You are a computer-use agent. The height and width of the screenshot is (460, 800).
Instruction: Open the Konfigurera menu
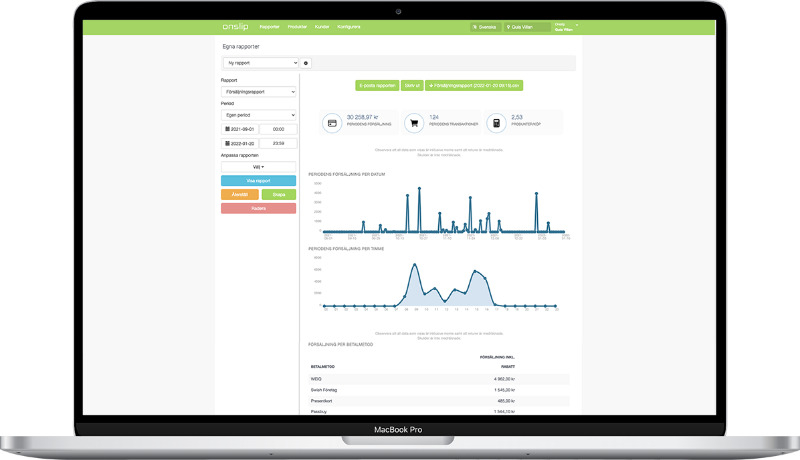pos(349,27)
